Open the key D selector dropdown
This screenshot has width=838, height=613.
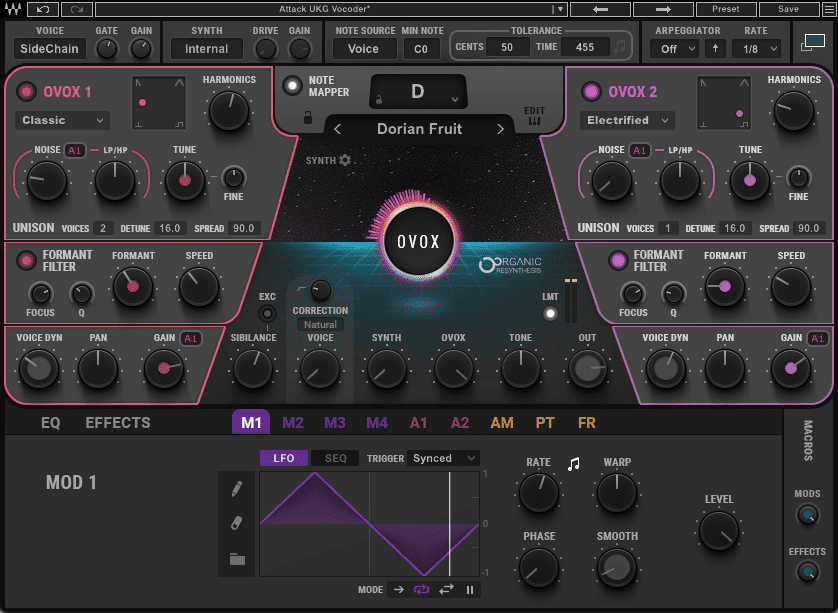(x=418, y=91)
